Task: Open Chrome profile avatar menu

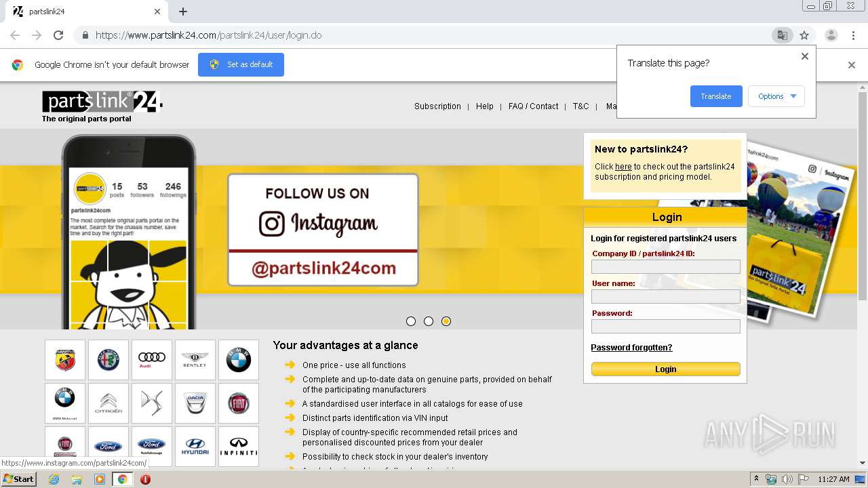Action: point(831,35)
